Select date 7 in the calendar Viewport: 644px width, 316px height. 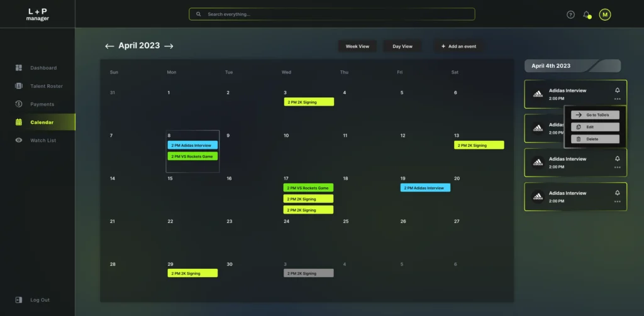pos(111,136)
